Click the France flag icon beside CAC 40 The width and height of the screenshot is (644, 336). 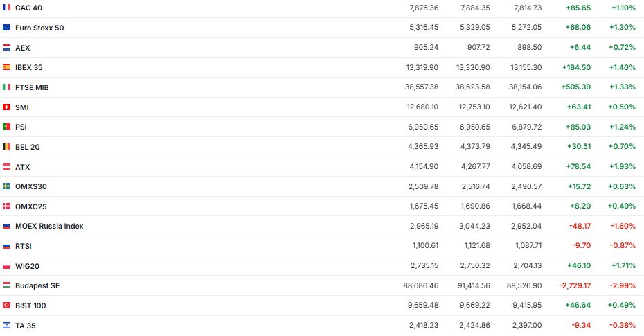pos(7,8)
